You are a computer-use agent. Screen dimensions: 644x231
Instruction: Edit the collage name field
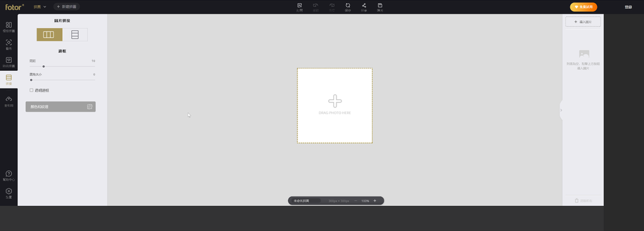[306, 201]
